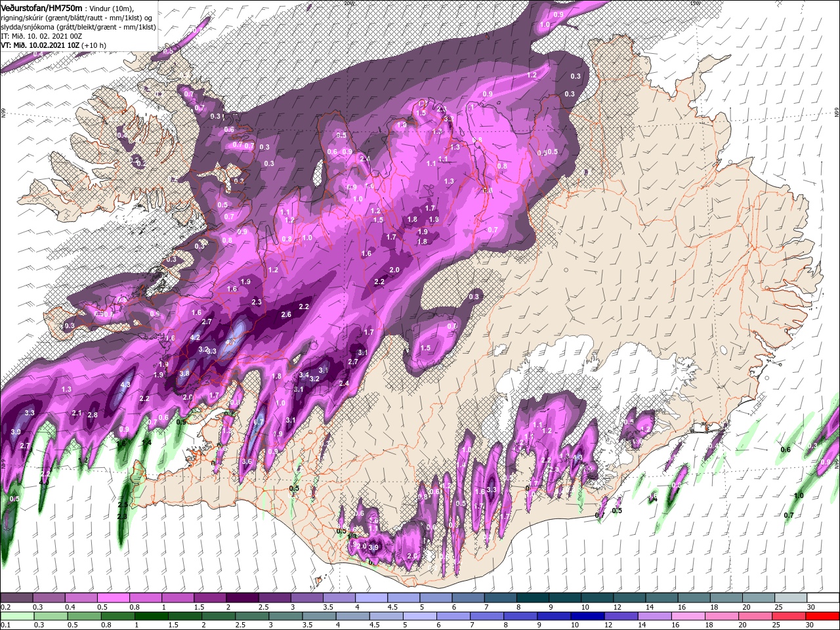Select the lower legend swatch labeled 14
Viewport: 840px width, 630px height.
(654, 616)
